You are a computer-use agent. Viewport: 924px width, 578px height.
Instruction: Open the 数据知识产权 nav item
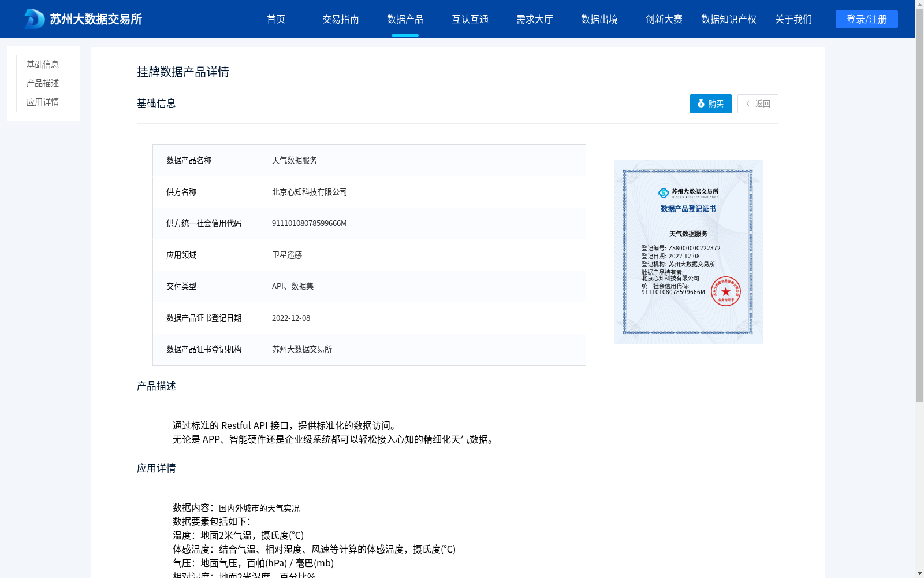coord(729,19)
